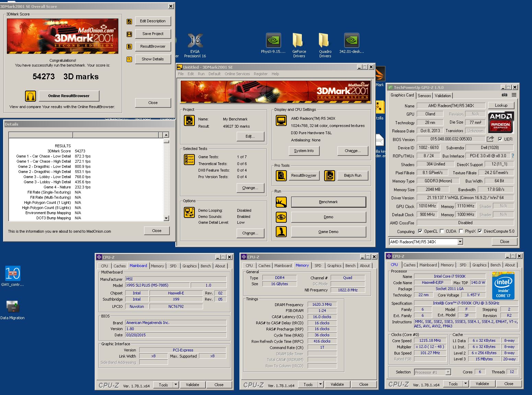Select the Bench tab in CPU tab CPU-Z window

(x=496, y=265)
